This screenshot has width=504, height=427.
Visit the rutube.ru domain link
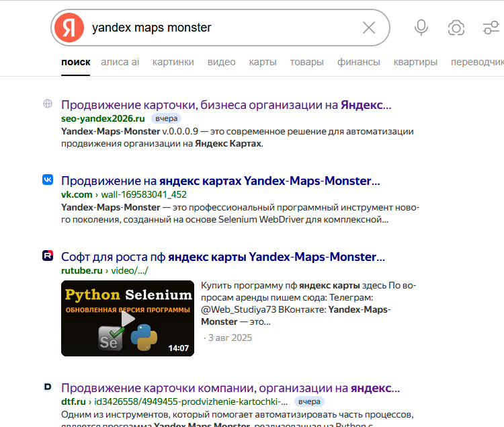(x=81, y=270)
